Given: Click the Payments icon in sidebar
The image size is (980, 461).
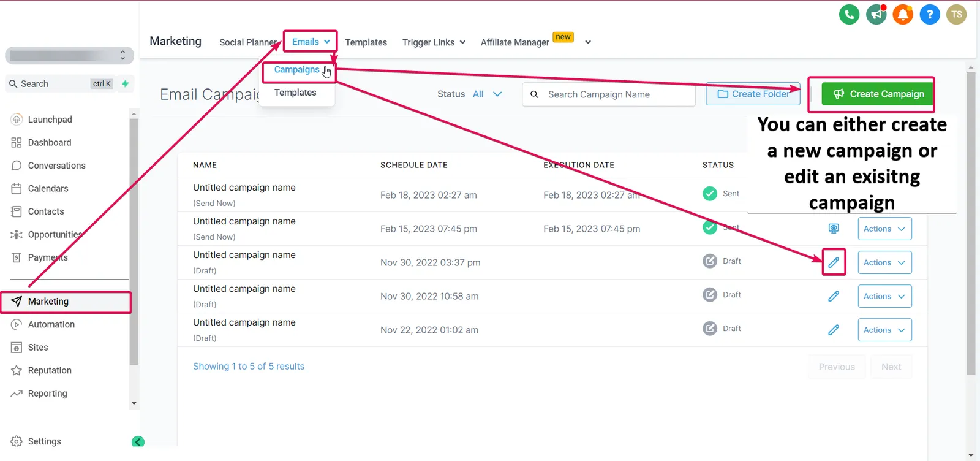Looking at the screenshot, I should [17, 257].
